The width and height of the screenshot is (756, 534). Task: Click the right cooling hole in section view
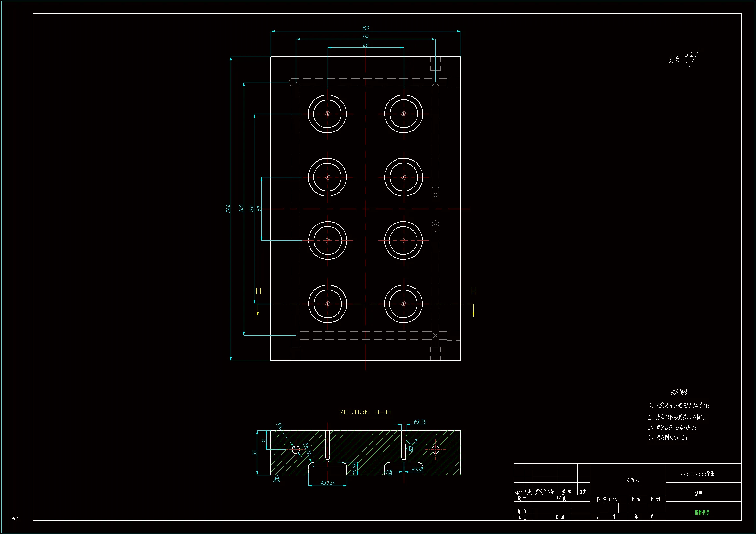click(435, 449)
